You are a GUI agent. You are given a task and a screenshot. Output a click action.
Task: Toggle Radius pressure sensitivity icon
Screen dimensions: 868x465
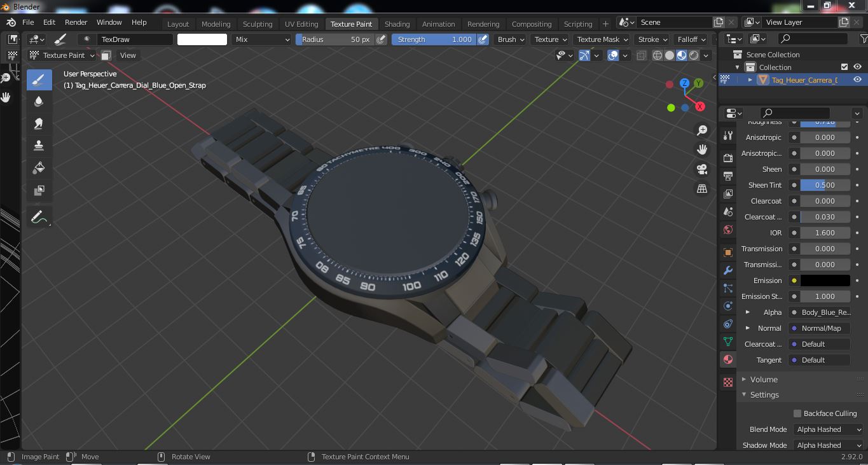tap(381, 39)
